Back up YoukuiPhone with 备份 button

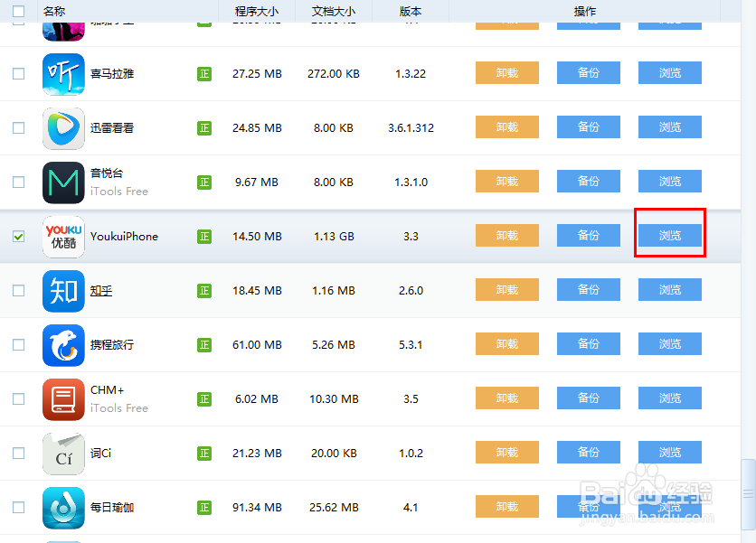point(589,236)
